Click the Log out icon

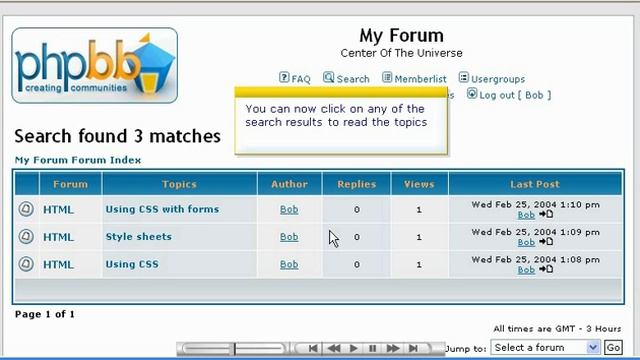[472, 93]
